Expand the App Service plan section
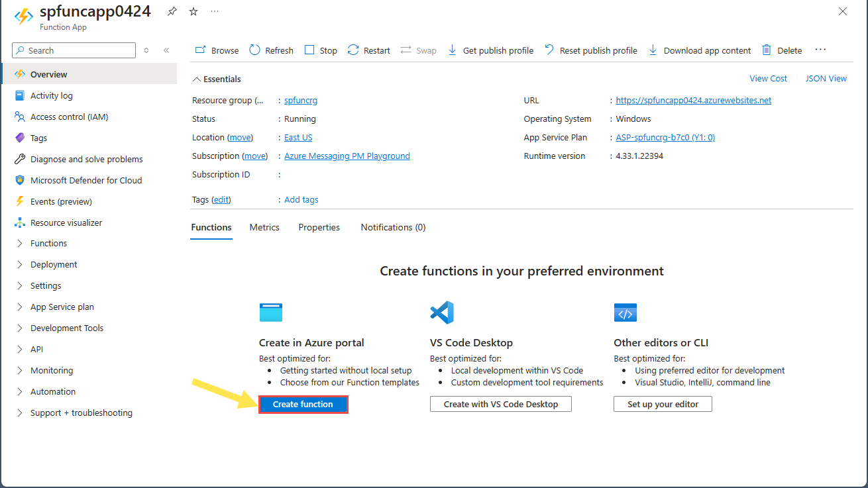 click(x=20, y=307)
